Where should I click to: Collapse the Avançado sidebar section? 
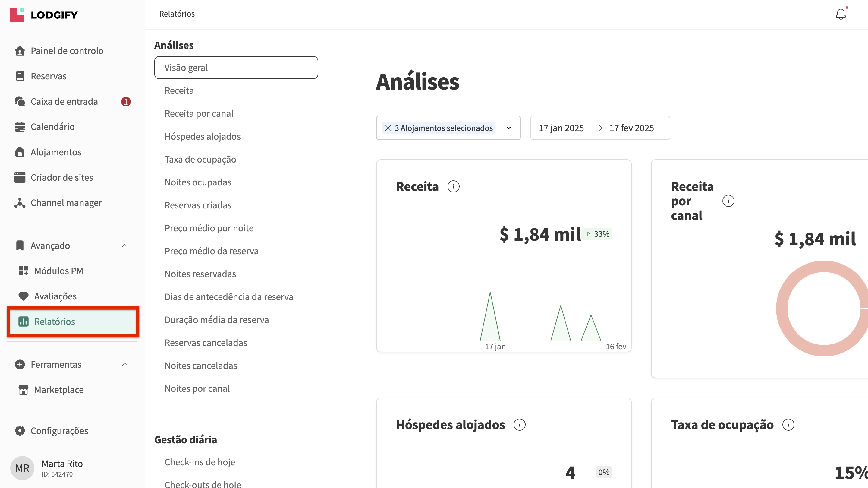click(125, 246)
